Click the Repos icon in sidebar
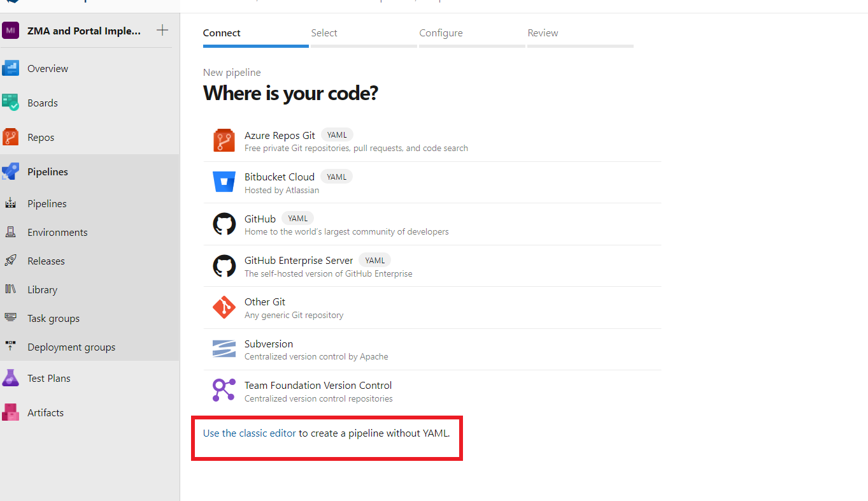The height and width of the screenshot is (501, 868). (11, 137)
